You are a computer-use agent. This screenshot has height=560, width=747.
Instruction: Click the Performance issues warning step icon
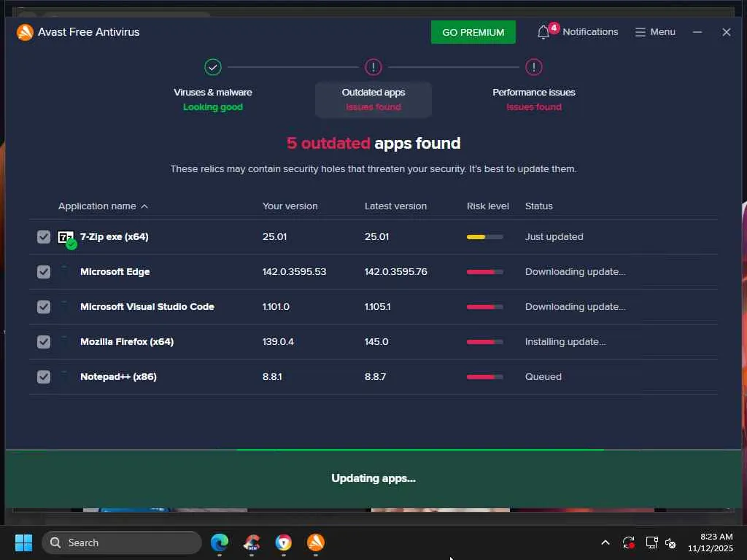533,67
